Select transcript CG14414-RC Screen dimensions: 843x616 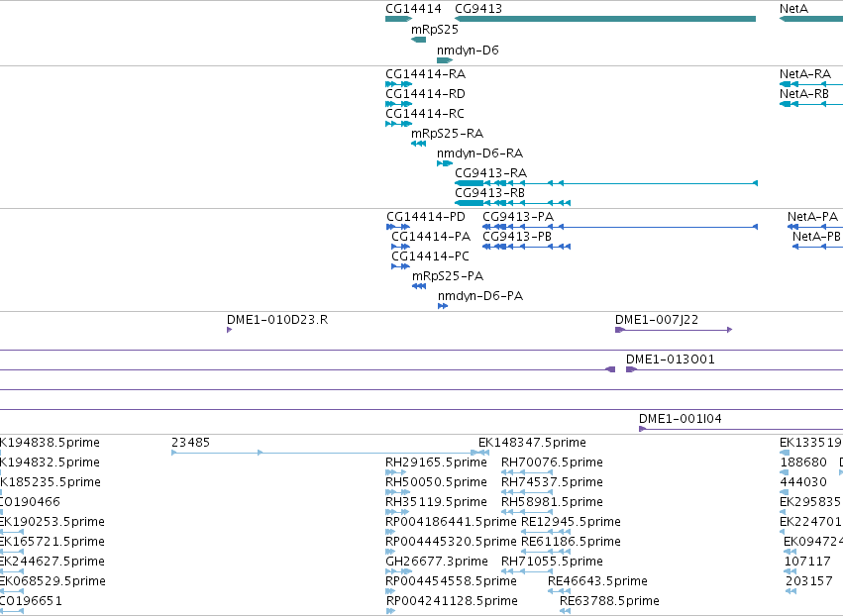(425, 114)
